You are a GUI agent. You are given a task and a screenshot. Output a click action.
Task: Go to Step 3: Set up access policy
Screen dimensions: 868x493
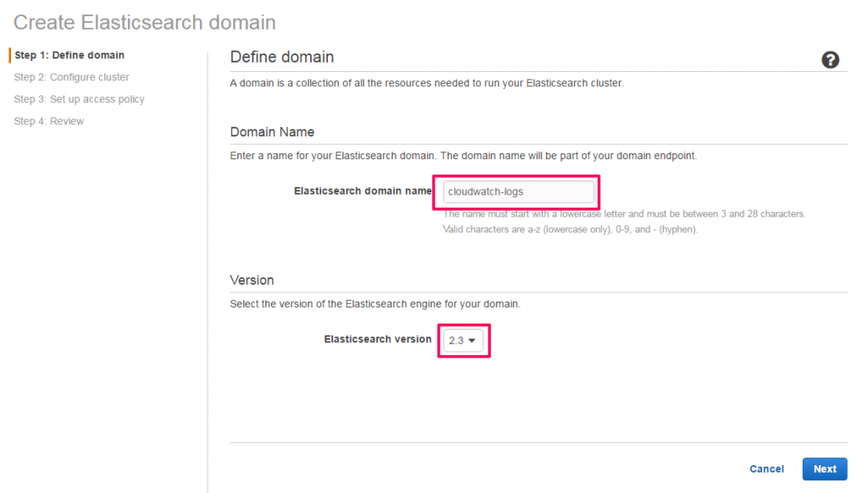tap(79, 99)
